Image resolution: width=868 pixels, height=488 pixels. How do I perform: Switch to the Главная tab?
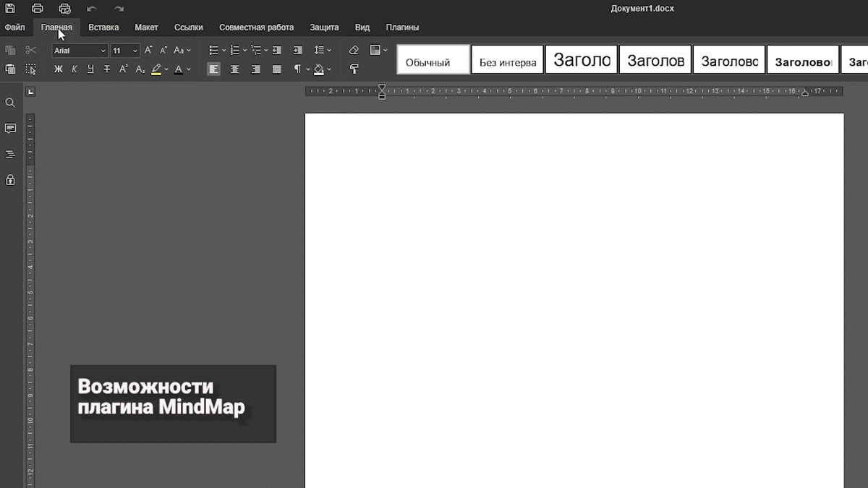click(x=56, y=27)
